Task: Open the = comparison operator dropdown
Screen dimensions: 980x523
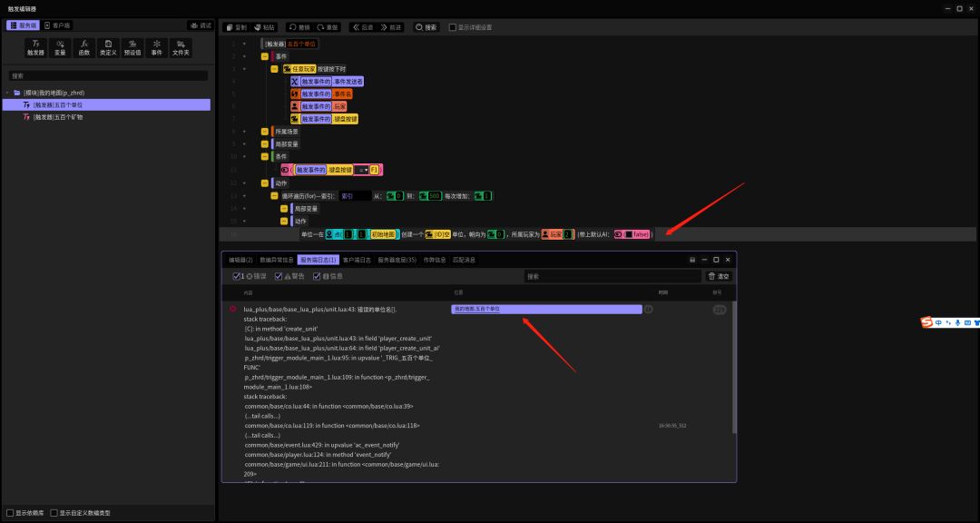Action: pyautogui.click(x=361, y=170)
